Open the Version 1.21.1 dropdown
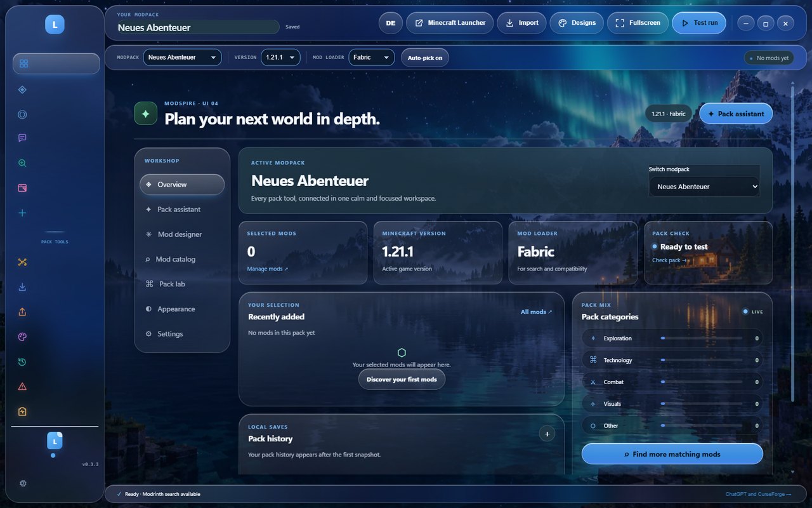Image resolution: width=812 pixels, height=508 pixels. coord(281,57)
